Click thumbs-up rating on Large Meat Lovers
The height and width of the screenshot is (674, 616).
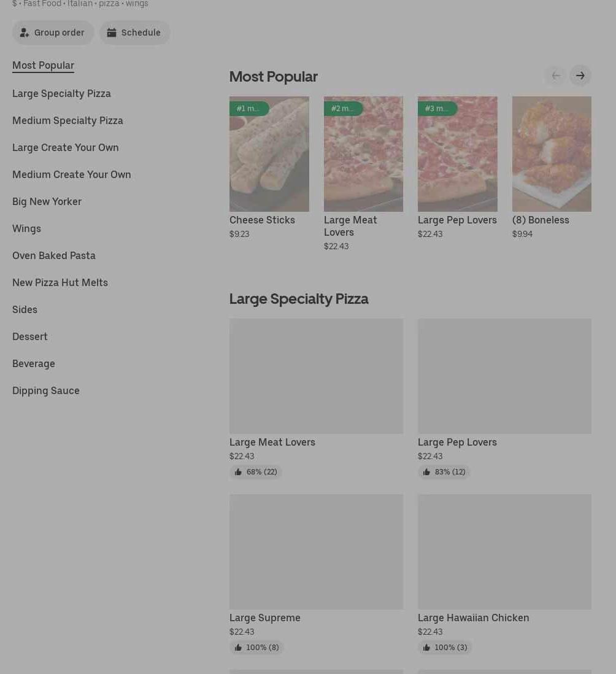coord(256,472)
